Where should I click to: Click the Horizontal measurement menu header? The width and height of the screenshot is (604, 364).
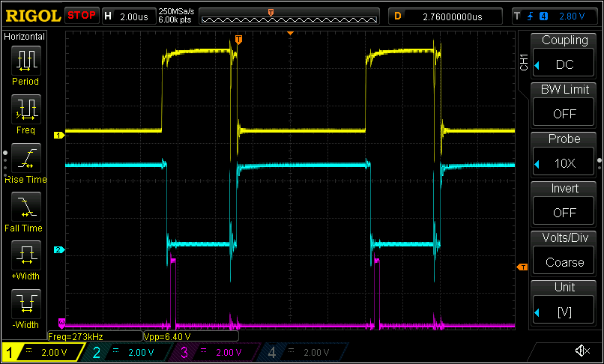coord(25,37)
